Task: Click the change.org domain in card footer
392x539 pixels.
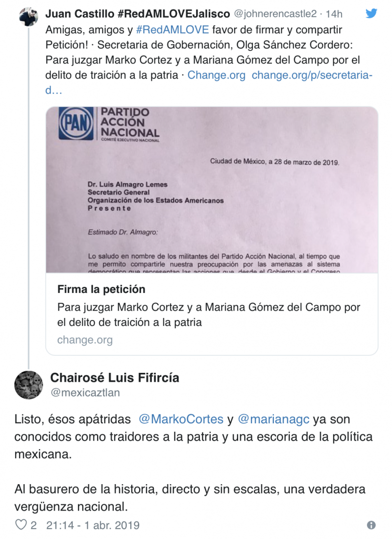Action: (x=85, y=340)
